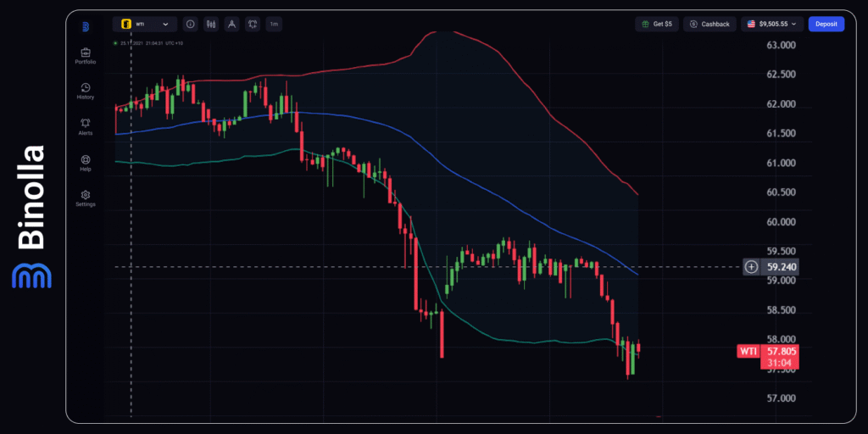Open Settings gear in sidebar
Screen dimensions: 868x434
click(85, 198)
